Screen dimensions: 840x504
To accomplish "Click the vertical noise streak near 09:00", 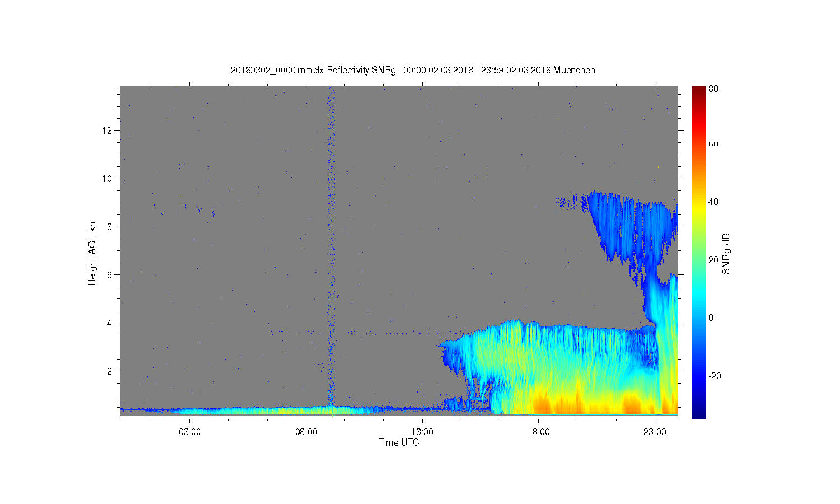I will (331, 246).
